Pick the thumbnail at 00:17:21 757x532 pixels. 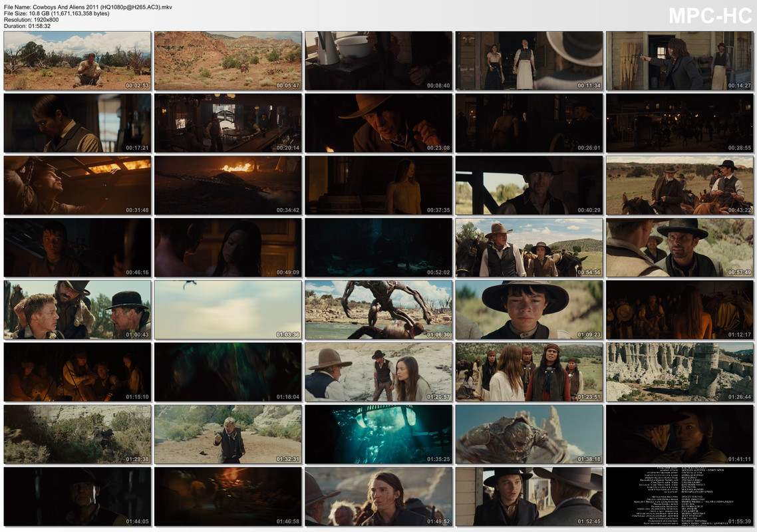(77, 123)
